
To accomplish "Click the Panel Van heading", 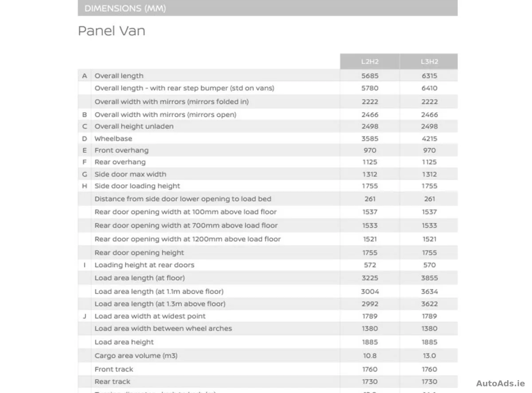I will tap(112, 31).
